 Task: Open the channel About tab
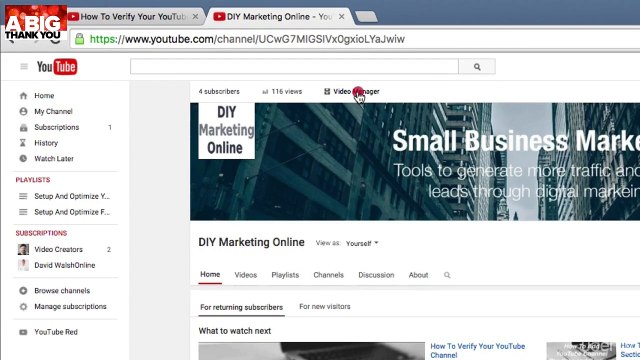tap(418, 275)
